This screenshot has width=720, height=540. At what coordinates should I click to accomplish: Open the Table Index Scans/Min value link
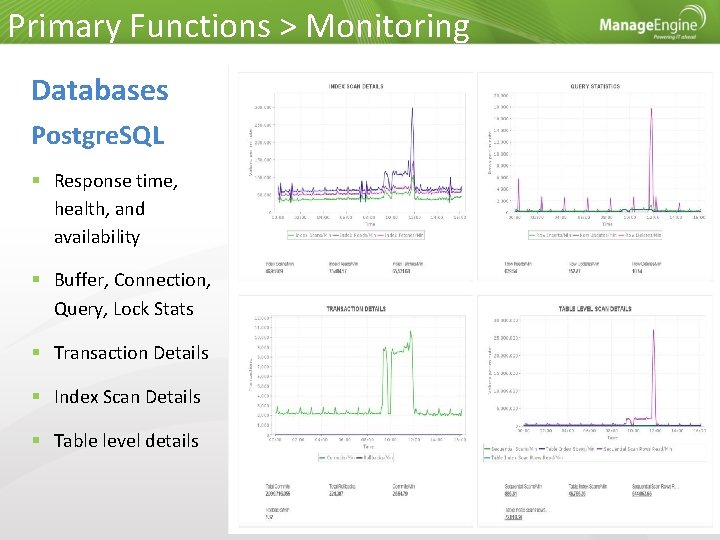tap(577, 494)
